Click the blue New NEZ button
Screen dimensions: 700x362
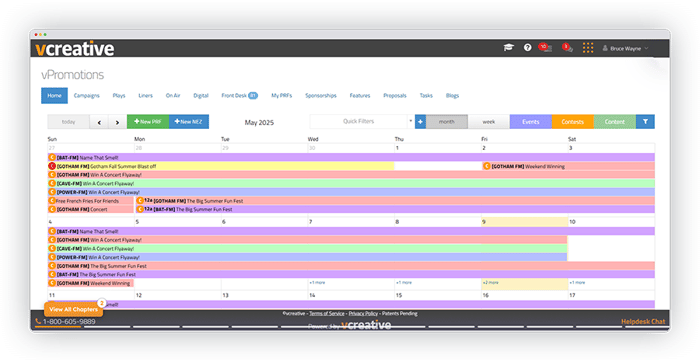coord(189,121)
